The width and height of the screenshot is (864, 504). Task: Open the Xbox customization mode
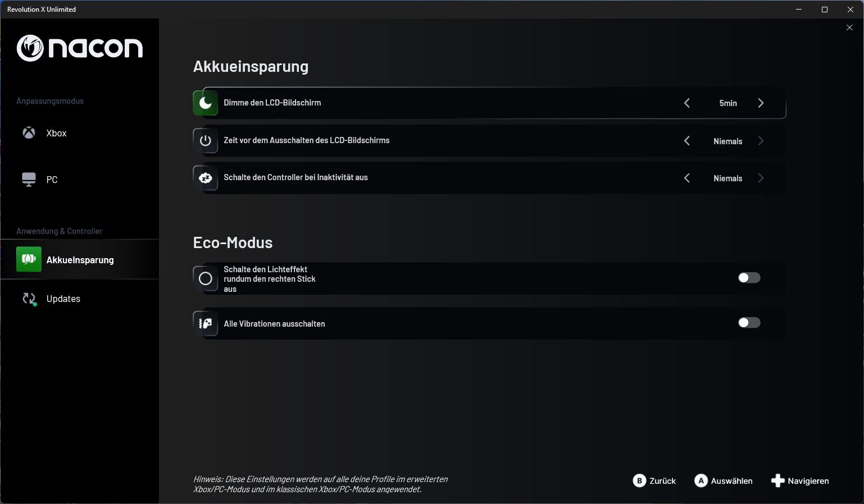coord(56,133)
